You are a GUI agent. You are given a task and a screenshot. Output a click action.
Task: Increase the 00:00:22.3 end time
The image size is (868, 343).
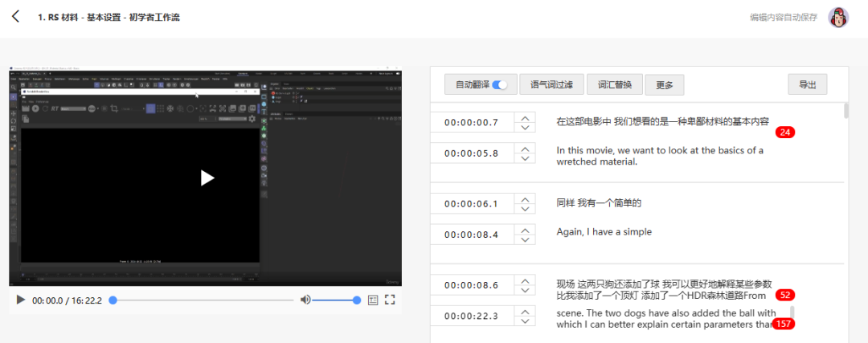point(525,310)
